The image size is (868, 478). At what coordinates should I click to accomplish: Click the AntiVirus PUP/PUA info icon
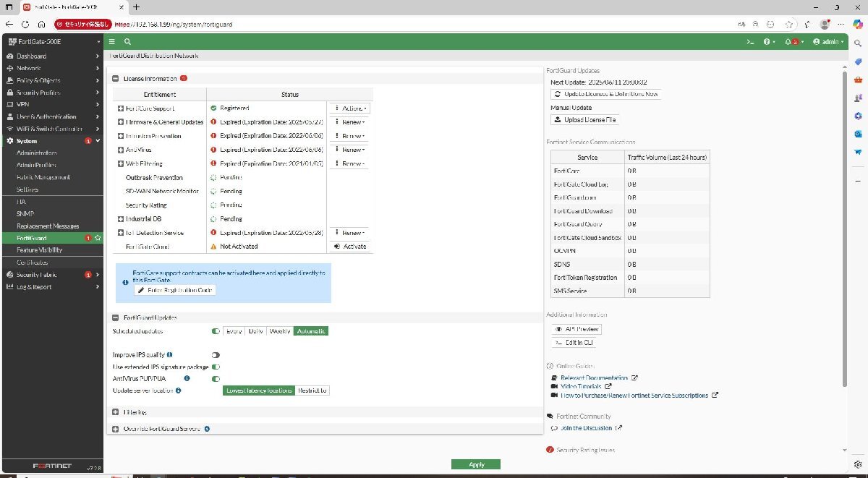click(x=187, y=378)
